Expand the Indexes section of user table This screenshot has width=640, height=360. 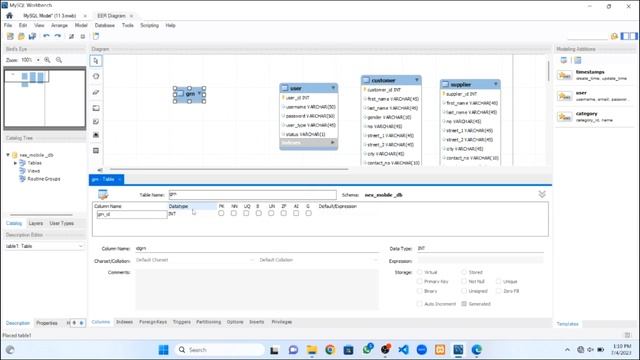pos(333,142)
